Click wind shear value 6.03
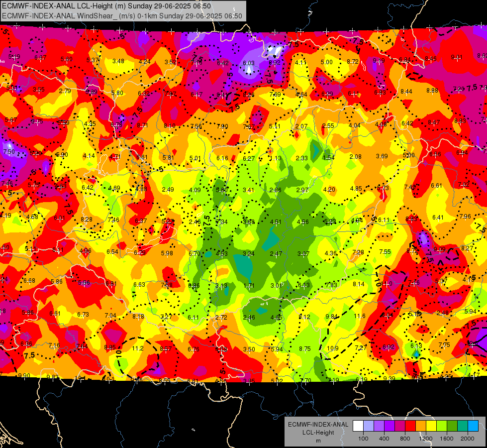The image size is (487, 448). [x=248, y=63]
